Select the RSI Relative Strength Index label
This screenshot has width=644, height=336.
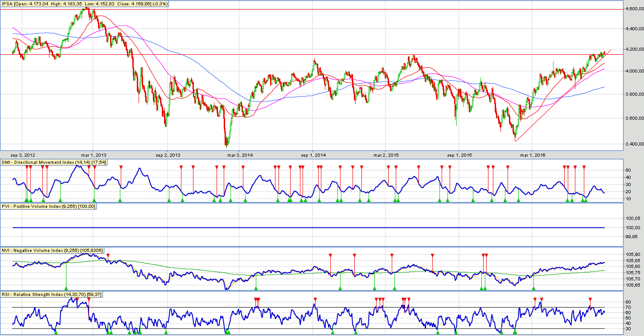pos(52,294)
